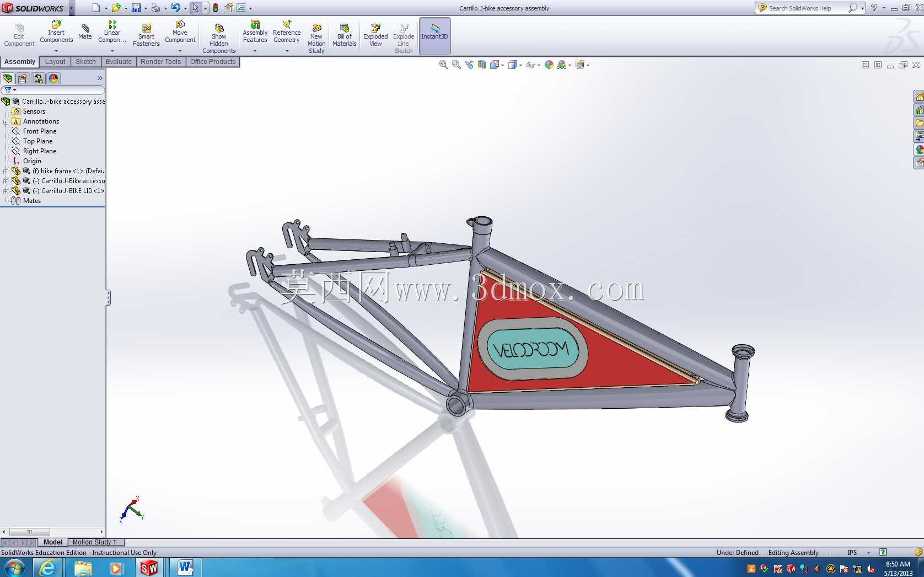The width and height of the screenshot is (924, 577).
Task: Launch Smart Fasteners
Action: tap(146, 35)
